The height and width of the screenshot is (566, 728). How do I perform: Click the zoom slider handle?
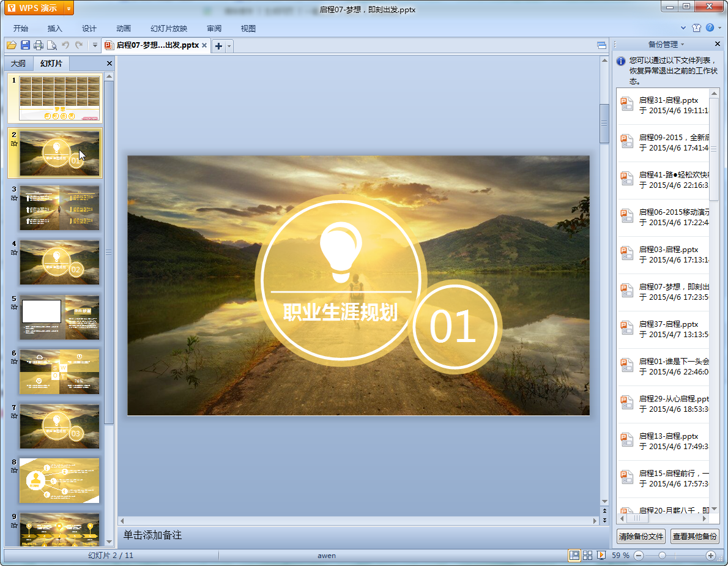tap(663, 556)
